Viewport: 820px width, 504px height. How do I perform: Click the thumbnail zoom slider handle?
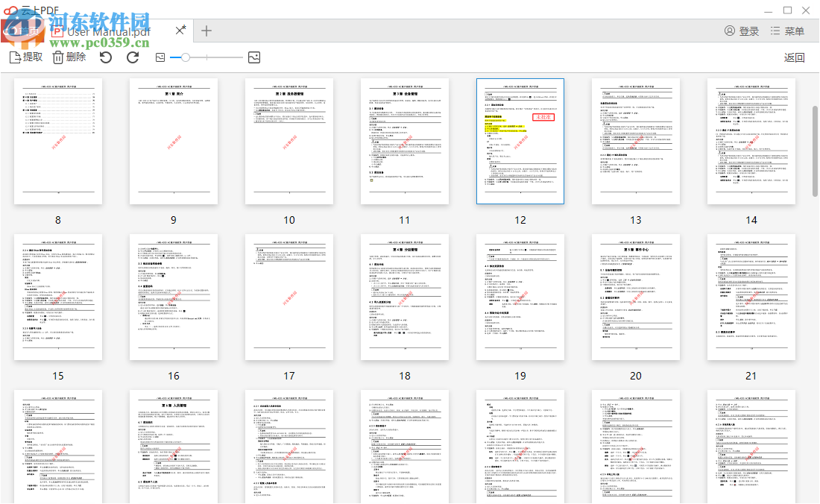coord(185,57)
